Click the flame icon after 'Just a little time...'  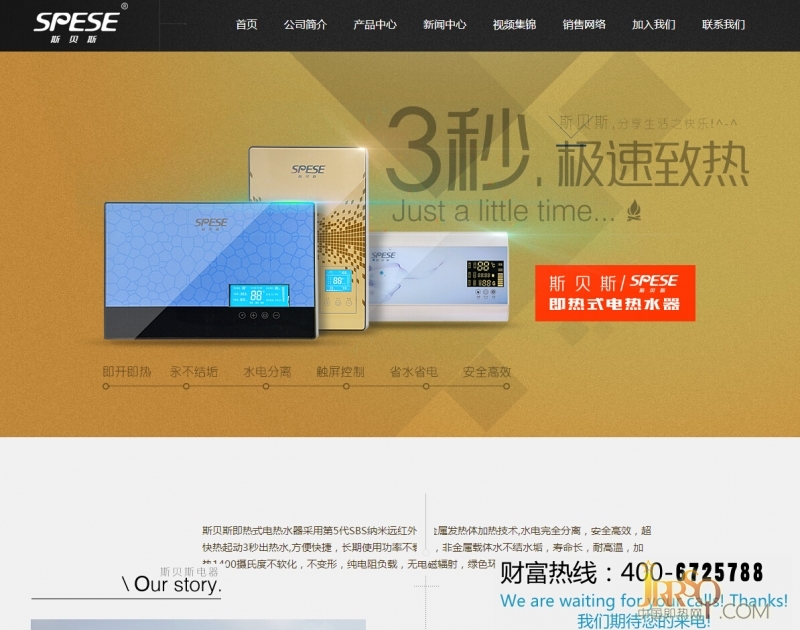coord(634,210)
